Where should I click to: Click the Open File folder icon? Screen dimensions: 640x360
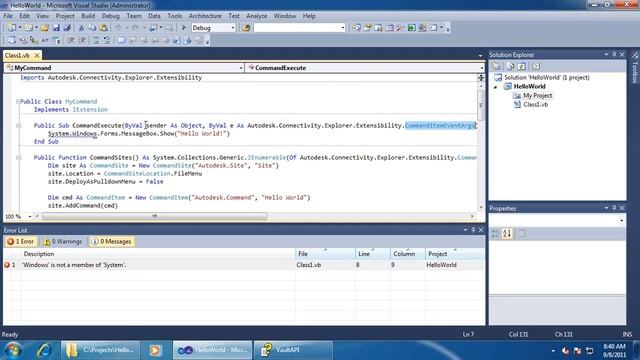coord(44,28)
